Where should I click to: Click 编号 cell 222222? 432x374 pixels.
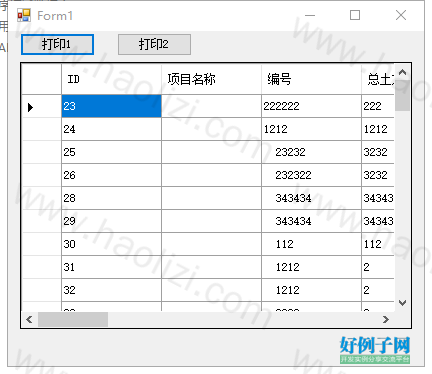click(311, 106)
